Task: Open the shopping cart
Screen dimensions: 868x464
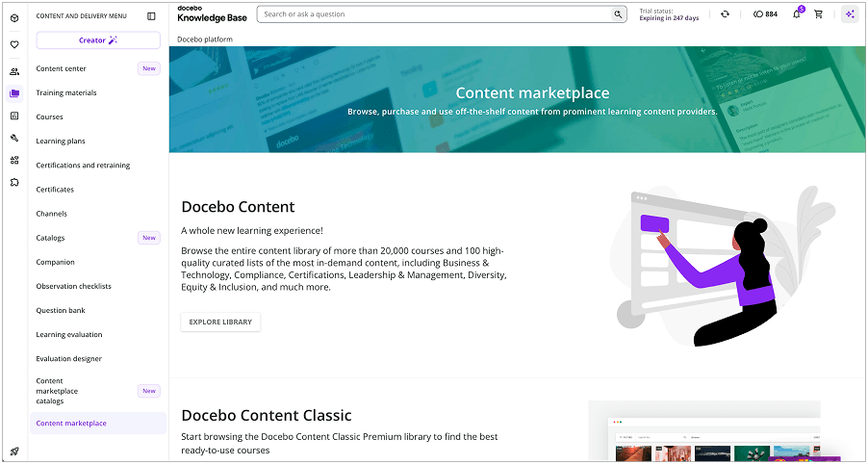Action: pos(818,14)
